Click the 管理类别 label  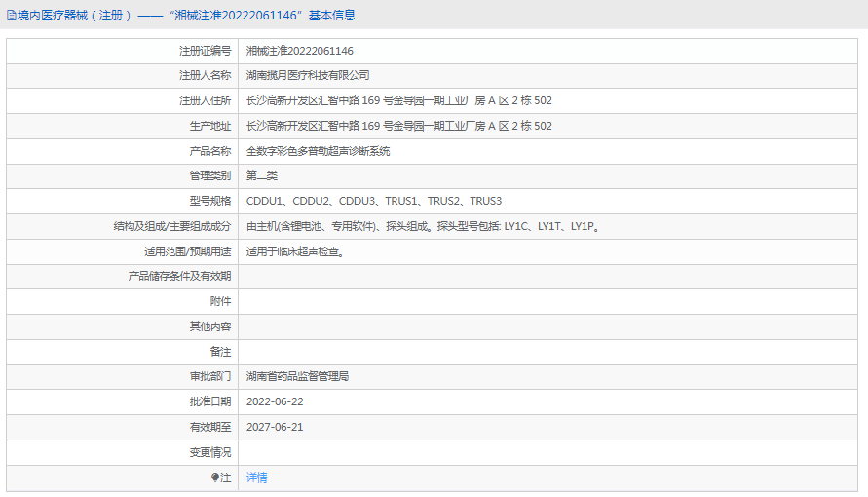(210, 176)
